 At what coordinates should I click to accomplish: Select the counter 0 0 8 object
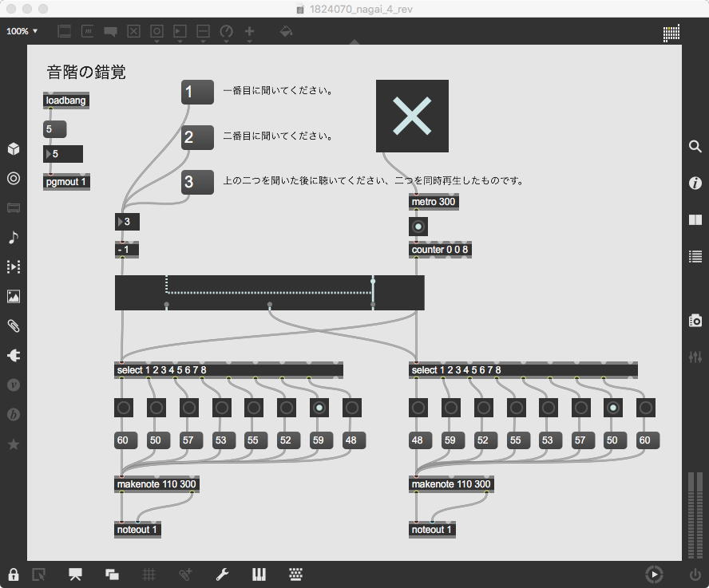[440, 250]
